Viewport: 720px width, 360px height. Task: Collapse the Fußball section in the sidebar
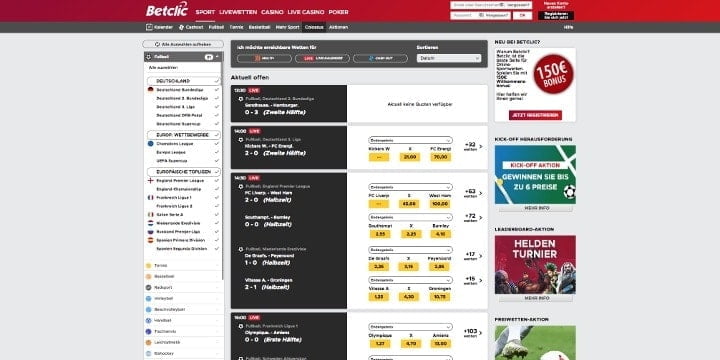[x=217, y=57]
